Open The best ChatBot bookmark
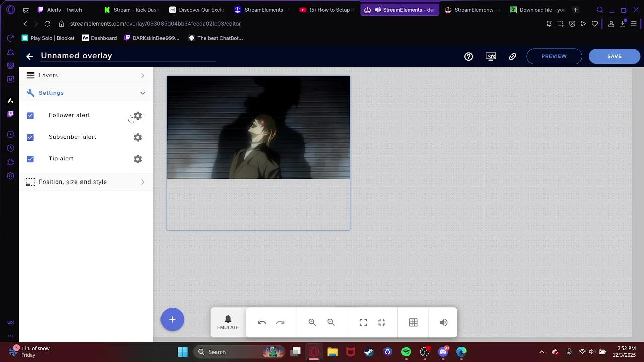This screenshot has height=362, width=644. (216, 38)
